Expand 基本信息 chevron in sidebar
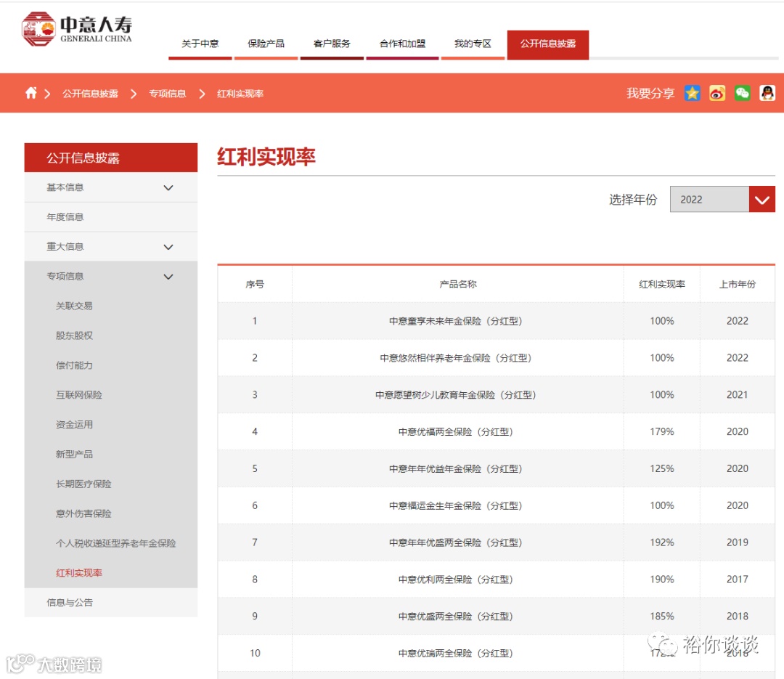This screenshot has width=784, height=679. (x=168, y=187)
